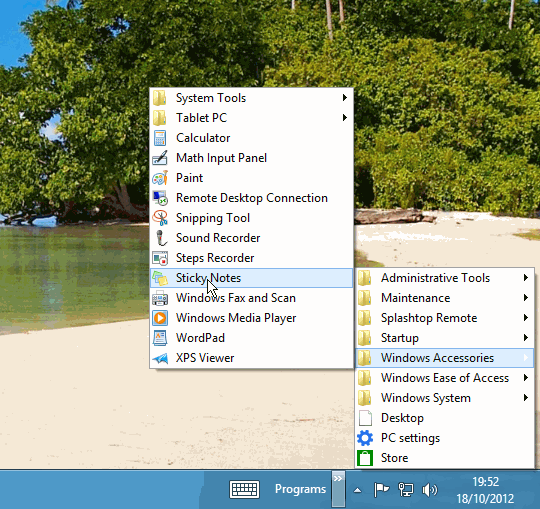Click the Sticky Notes icon

point(160,278)
